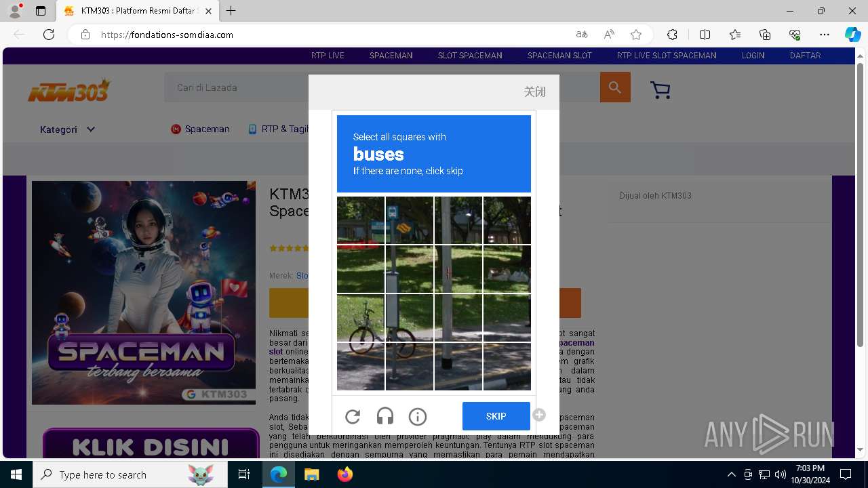
Task: Click the KTM303 logo
Action: 69,89
